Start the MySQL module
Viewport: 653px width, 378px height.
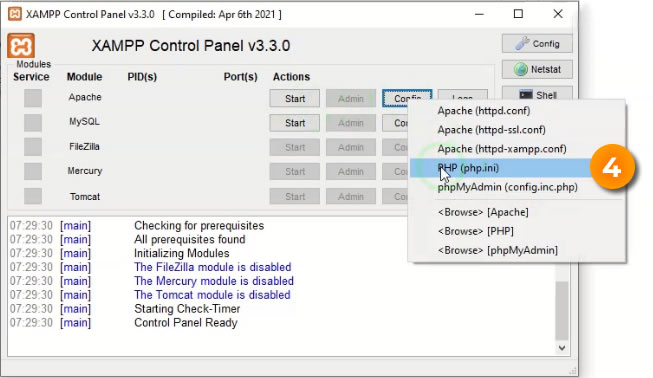[x=295, y=123]
